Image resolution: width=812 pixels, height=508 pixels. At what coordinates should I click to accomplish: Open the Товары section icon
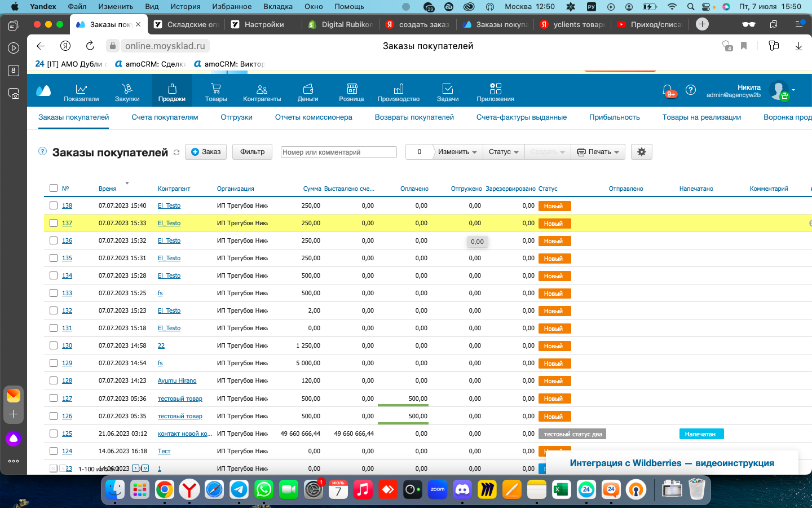click(216, 89)
